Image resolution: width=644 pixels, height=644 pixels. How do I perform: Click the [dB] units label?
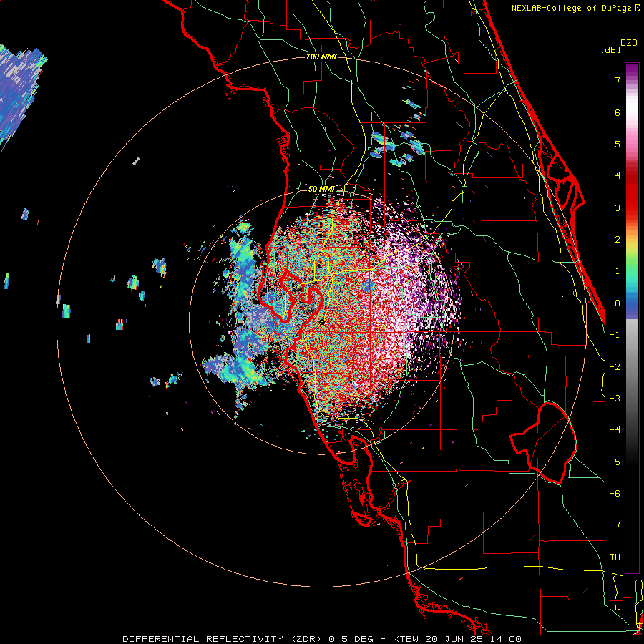611,50
